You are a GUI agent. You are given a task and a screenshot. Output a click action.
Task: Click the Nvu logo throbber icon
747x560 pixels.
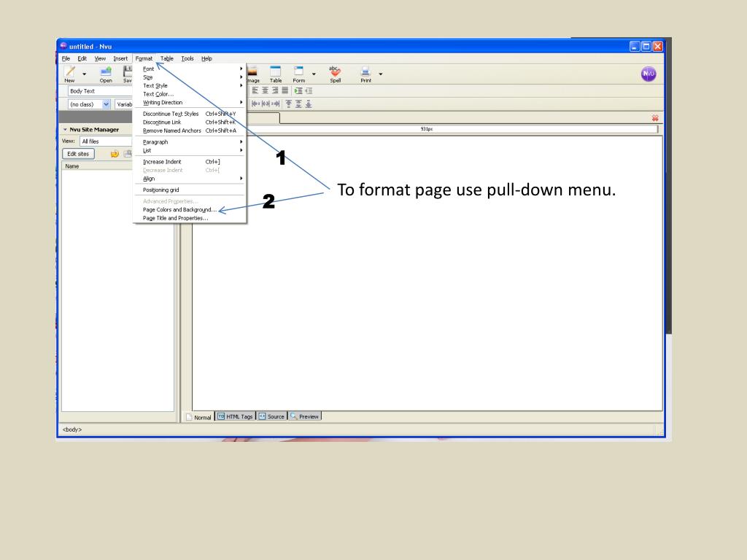[x=649, y=74]
